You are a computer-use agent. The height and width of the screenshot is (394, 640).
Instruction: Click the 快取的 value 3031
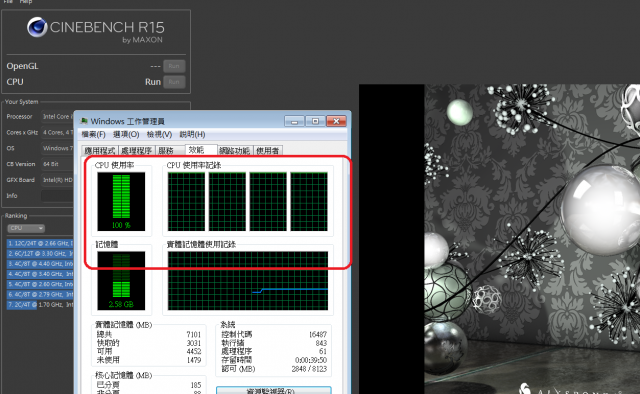click(193, 343)
